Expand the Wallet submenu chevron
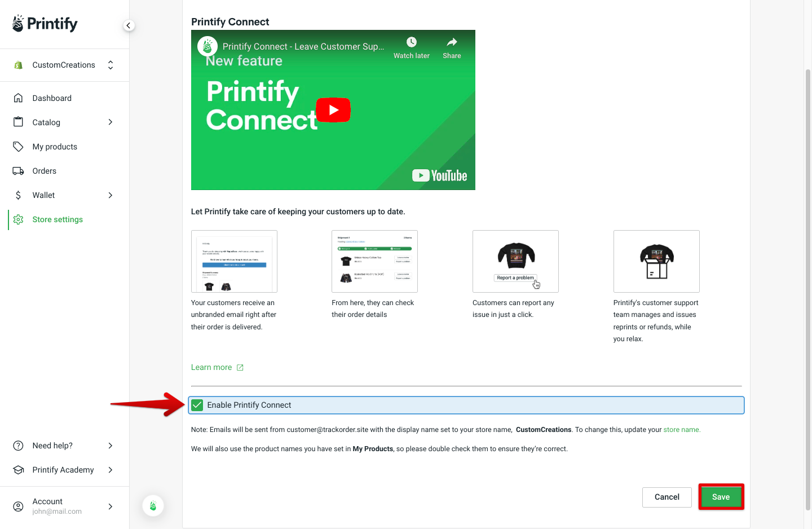 [111, 195]
